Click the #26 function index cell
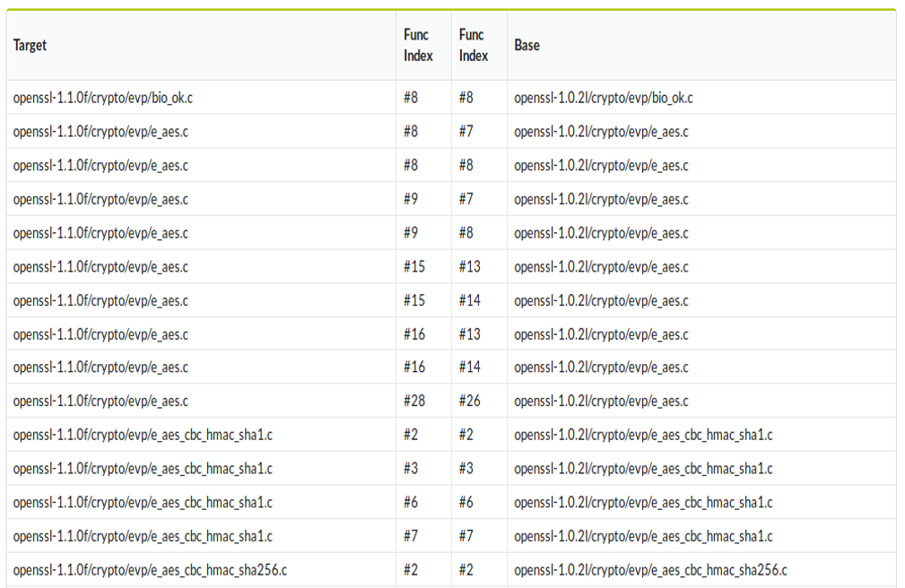905x588 pixels. click(470, 402)
